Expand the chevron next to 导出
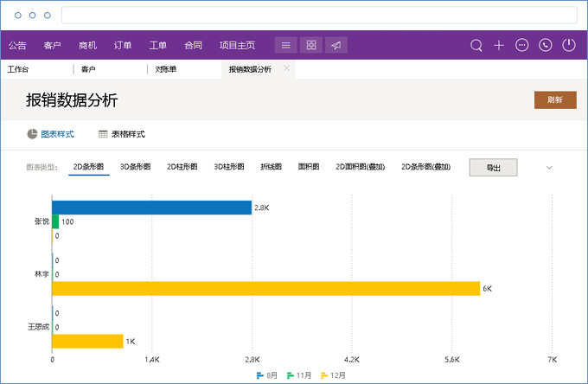 click(x=548, y=168)
